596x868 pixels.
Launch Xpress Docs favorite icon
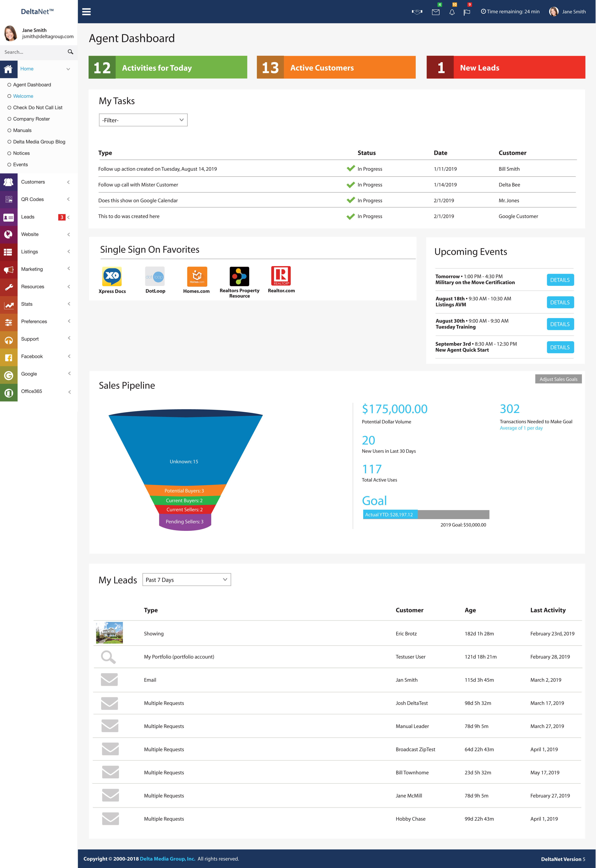point(112,277)
